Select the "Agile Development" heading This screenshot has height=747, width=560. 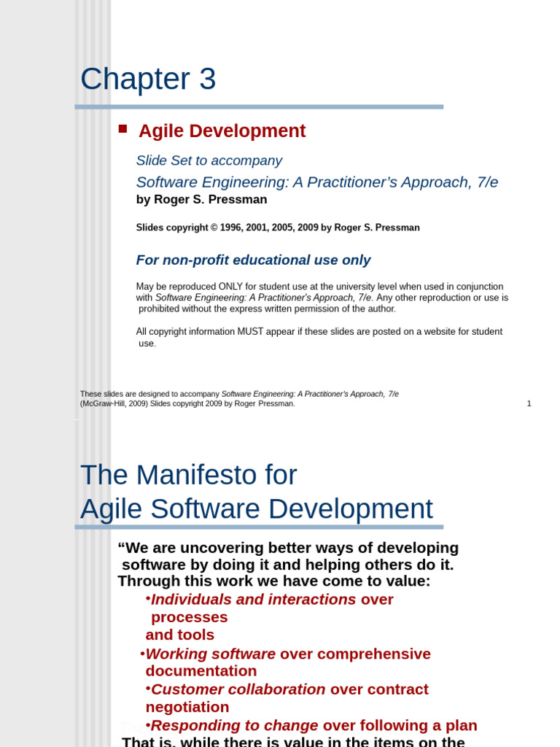tap(222, 131)
